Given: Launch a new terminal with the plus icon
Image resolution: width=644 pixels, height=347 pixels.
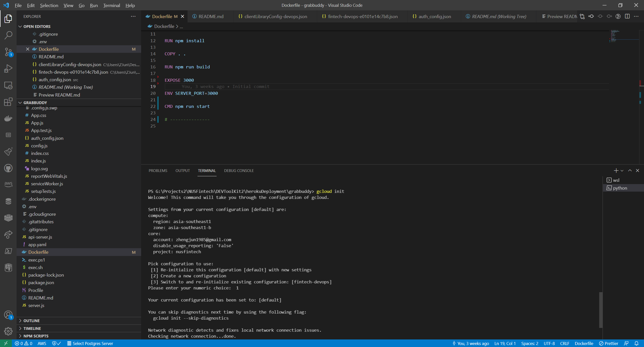Looking at the screenshot, I should pos(616,170).
